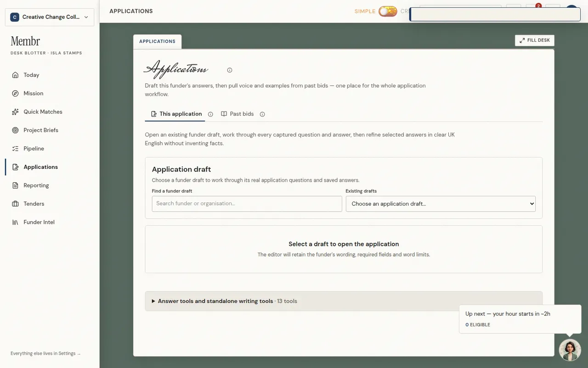
Task: Click the Quick Matches sparkle icon
Action: pyautogui.click(x=15, y=112)
